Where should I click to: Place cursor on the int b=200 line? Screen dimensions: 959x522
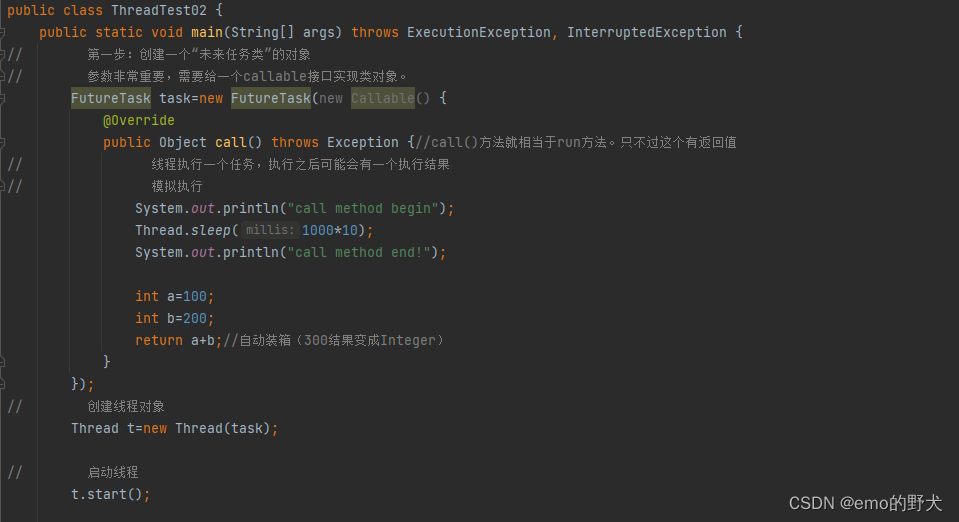coord(174,319)
